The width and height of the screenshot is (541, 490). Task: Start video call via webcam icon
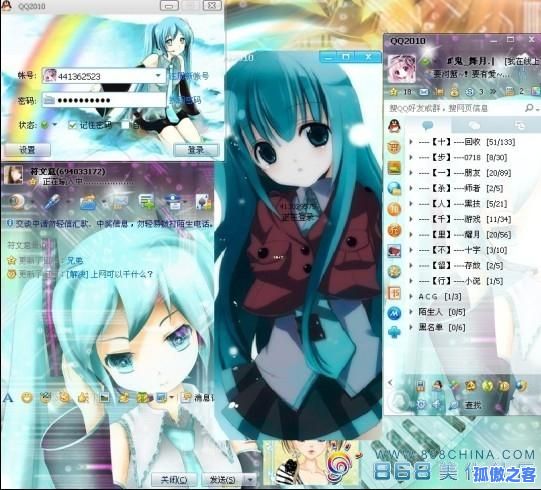16,201
